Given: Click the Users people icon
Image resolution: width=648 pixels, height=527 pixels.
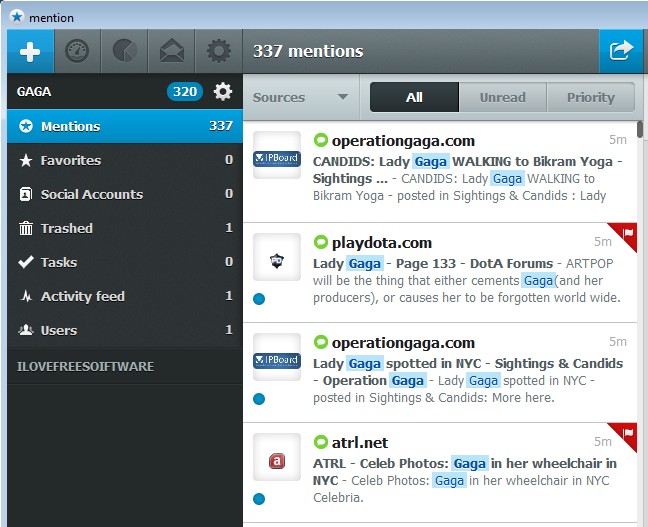Looking at the screenshot, I should point(26,330).
